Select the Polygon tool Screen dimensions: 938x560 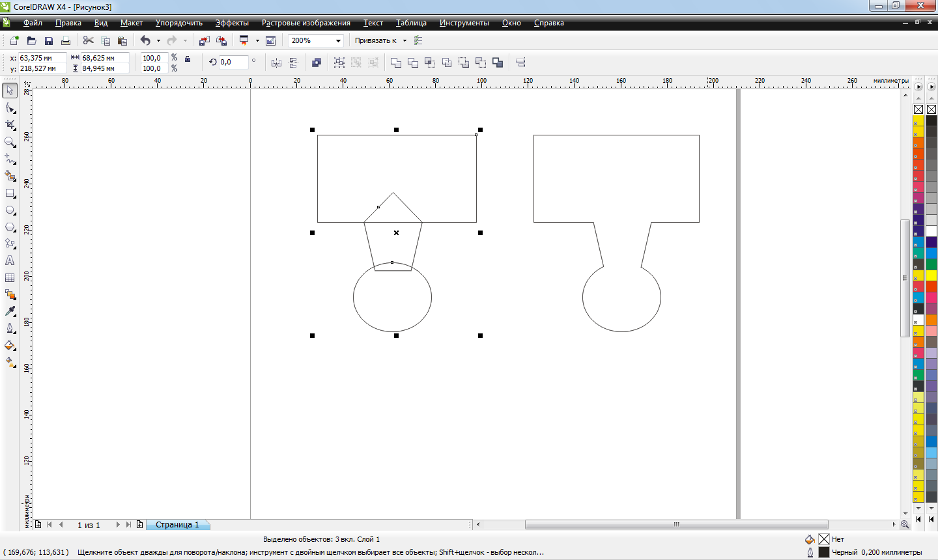(x=10, y=227)
